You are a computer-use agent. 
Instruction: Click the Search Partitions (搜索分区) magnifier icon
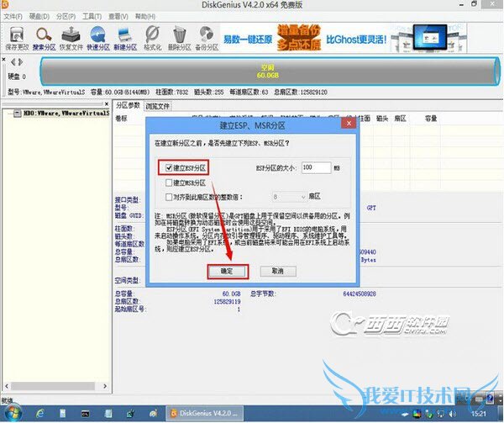tap(44, 38)
